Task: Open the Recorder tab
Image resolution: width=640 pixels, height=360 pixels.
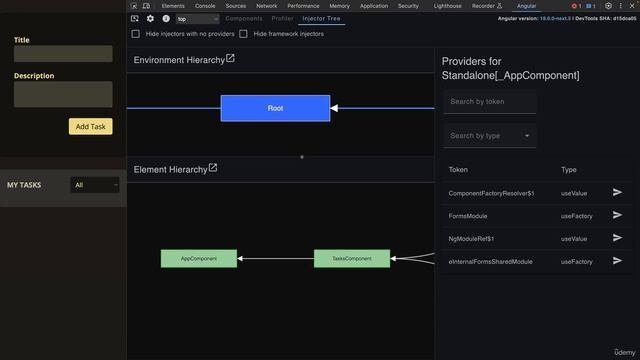Action: pyautogui.click(x=487, y=6)
